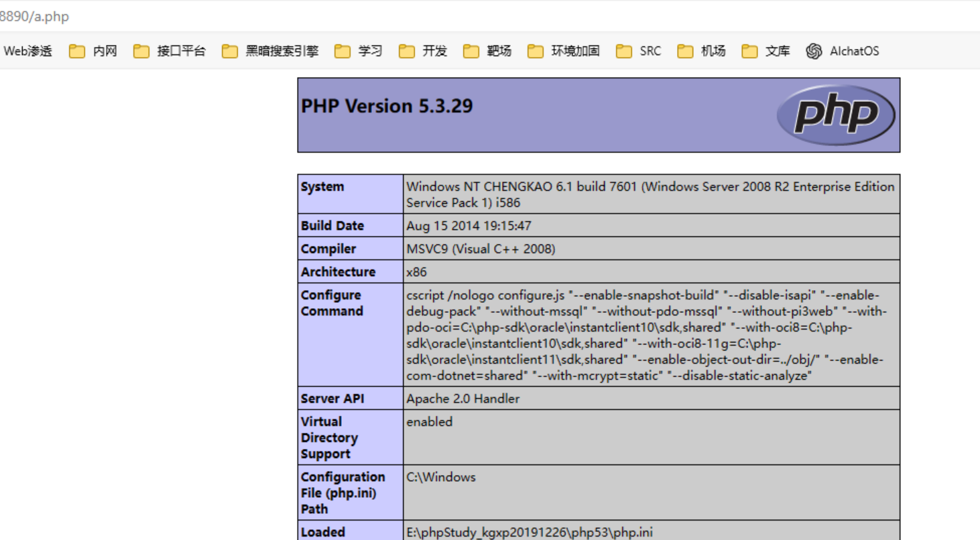
Task: Expand the 开发 bookmark folder
Action: (x=423, y=51)
